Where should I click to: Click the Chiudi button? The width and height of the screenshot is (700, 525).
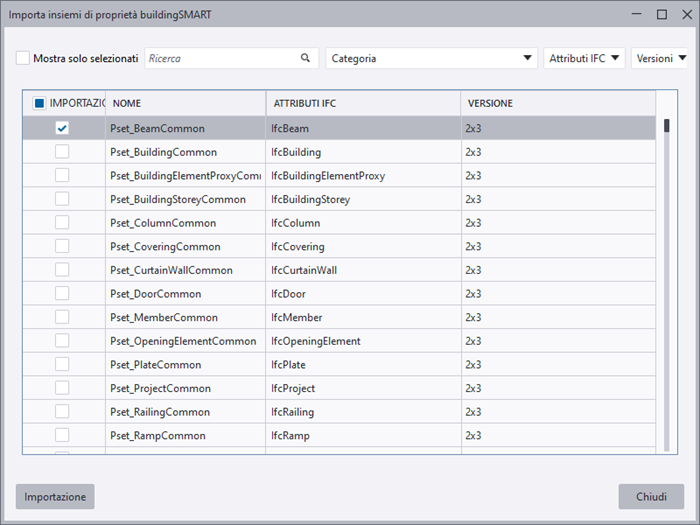coord(651,497)
